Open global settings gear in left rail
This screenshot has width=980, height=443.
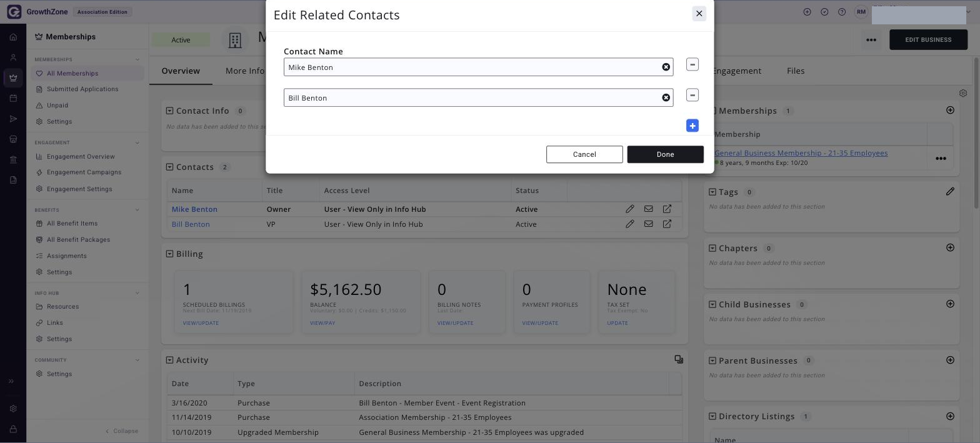click(x=13, y=409)
